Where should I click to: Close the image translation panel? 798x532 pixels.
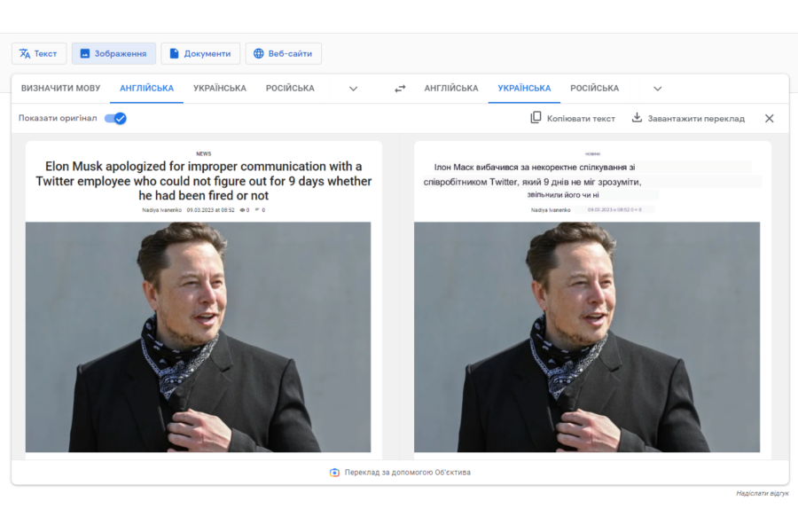pyautogui.click(x=769, y=118)
